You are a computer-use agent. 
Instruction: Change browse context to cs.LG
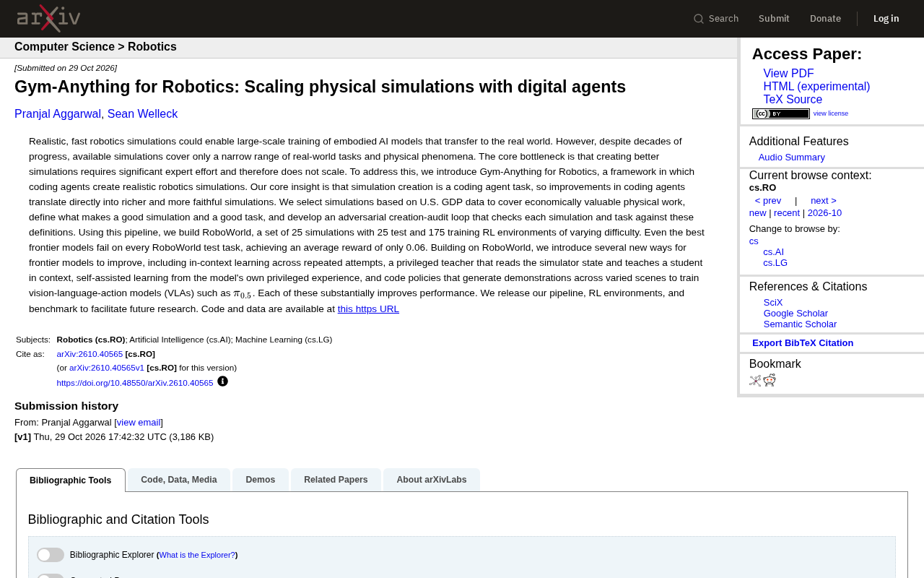[775, 263]
